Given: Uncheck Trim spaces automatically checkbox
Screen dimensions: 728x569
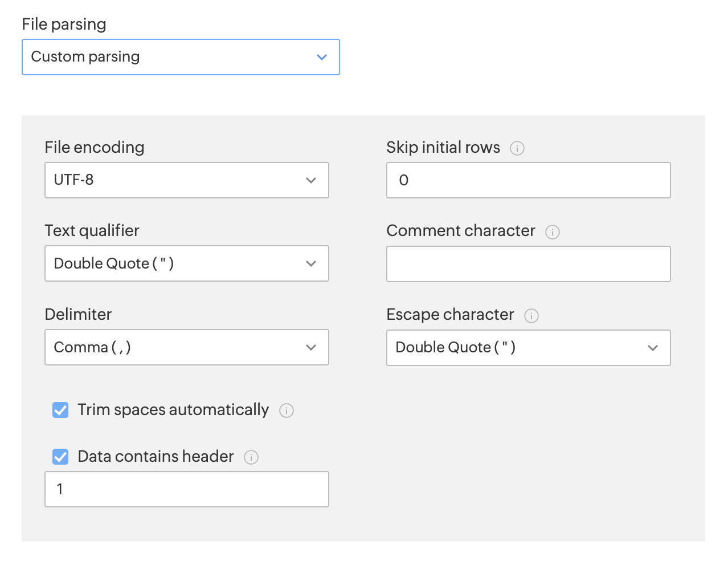Looking at the screenshot, I should [60, 410].
